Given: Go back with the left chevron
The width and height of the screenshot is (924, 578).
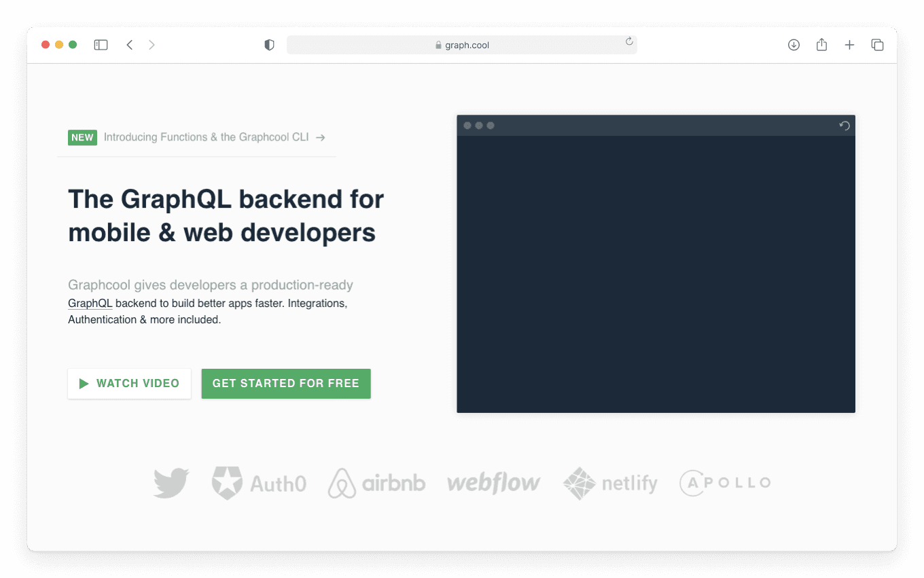Looking at the screenshot, I should tap(129, 45).
